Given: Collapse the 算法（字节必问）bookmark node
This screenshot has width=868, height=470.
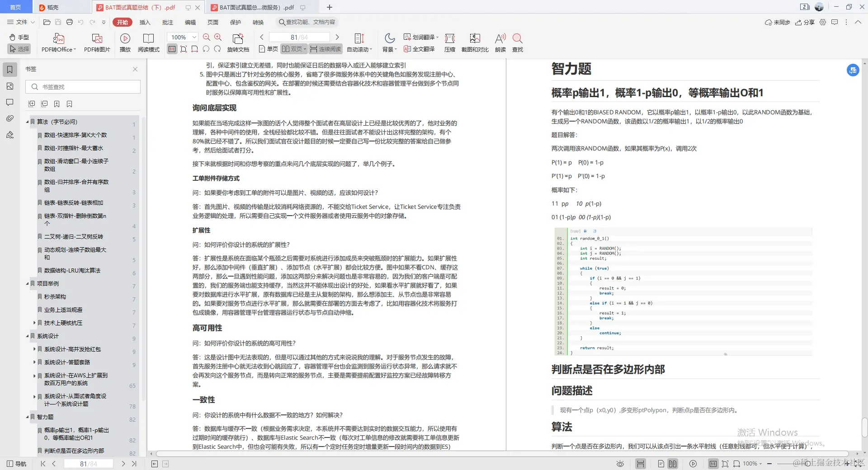Looking at the screenshot, I should (27, 122).
